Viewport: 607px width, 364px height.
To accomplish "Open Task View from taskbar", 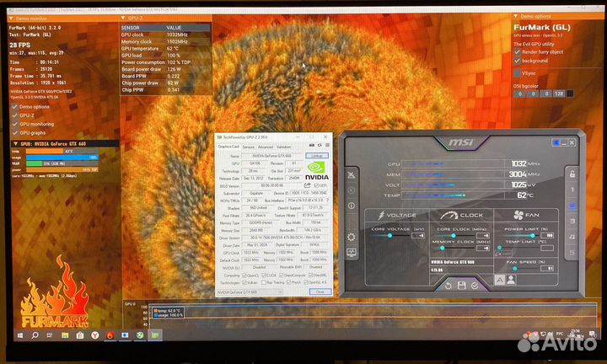I will point(50,335).
